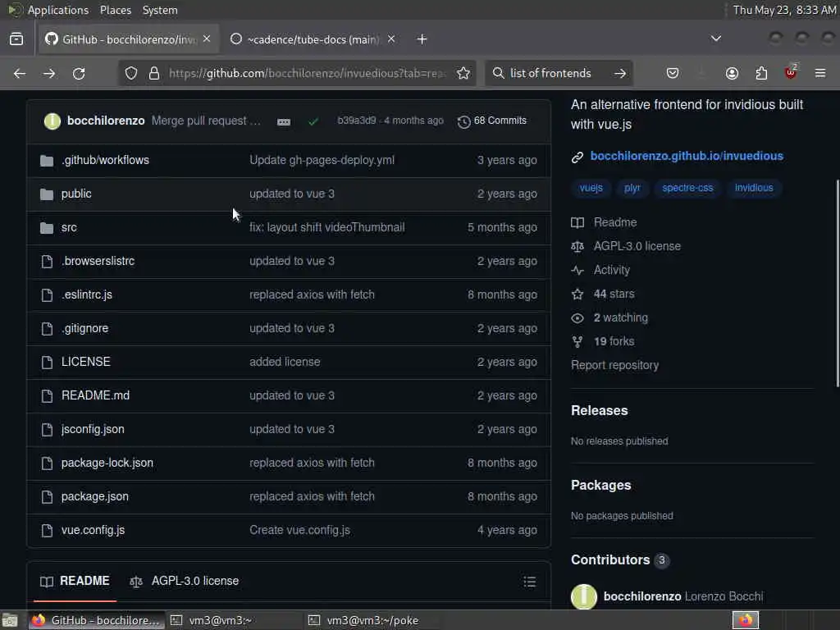Open the package.json file
Viewport: 840px width, 630px height.
tap(95, 496)
